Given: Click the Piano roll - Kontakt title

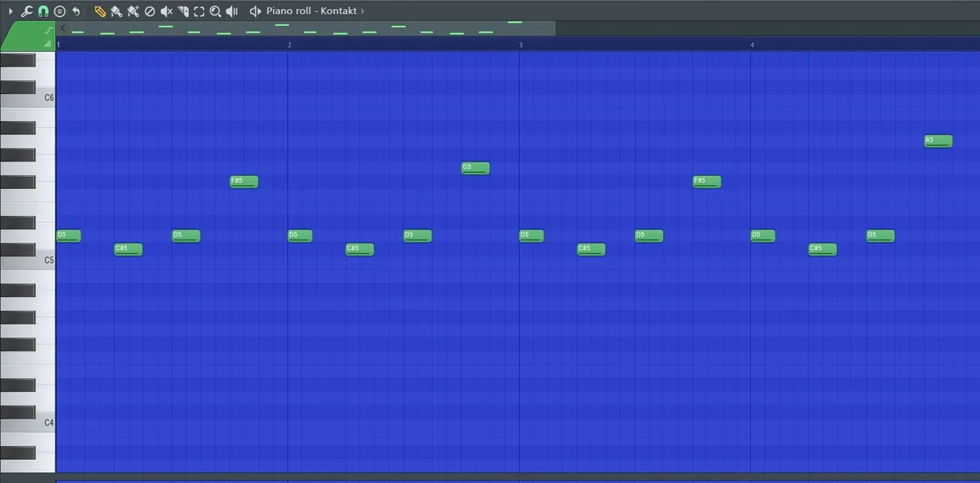Looking at the screenshot, I should click(312, 11).
